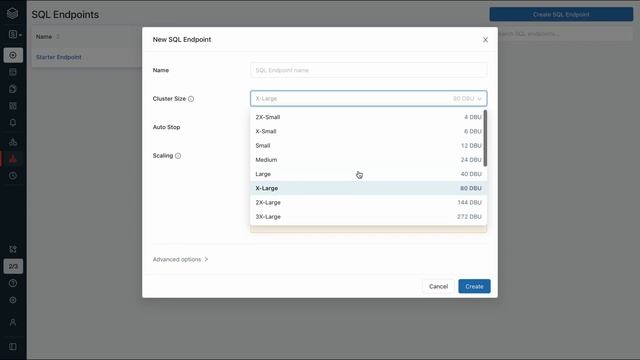Click Create SQL Endpoint on the background page
The height and width of the screenshot is (360, 640).
click(561, 14)
